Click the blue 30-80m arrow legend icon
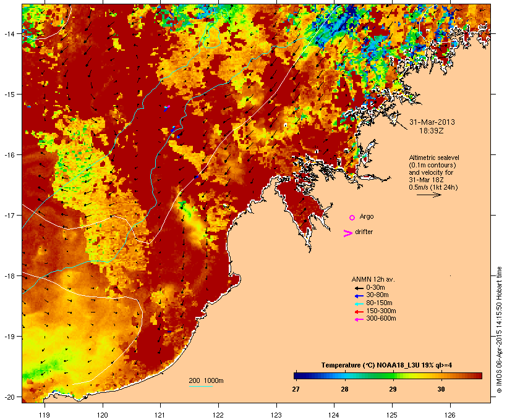The width and height of the screenshot is (507, 420). (359, 296)
